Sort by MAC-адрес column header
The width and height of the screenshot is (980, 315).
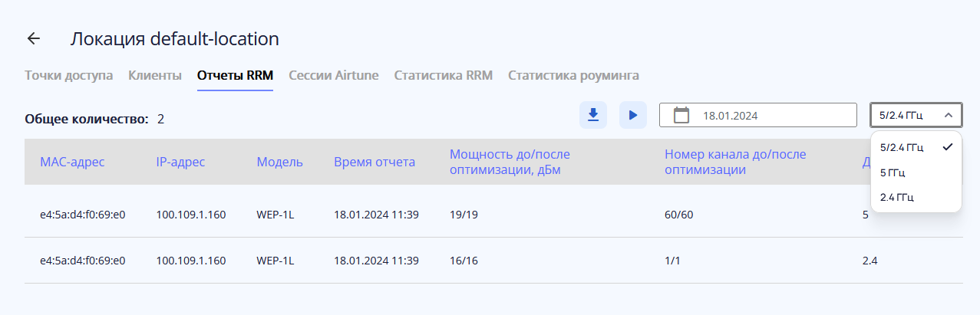[x=72, y=162]
